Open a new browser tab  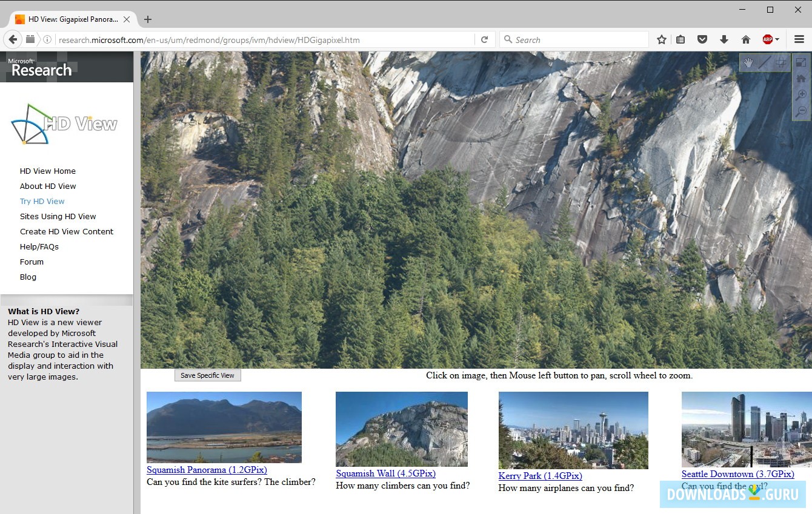(x=148, y=19)
